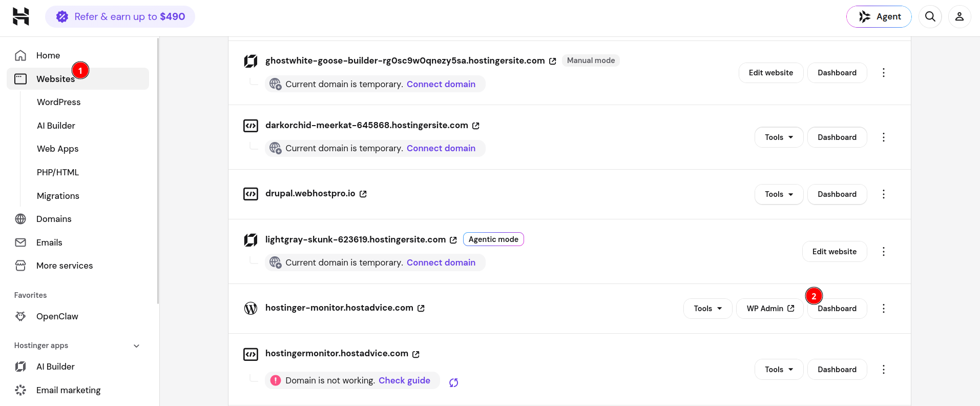Open external link icon for hostinger-monitor.hostadvice.com
980x406 pixels.
click(421, 308)
